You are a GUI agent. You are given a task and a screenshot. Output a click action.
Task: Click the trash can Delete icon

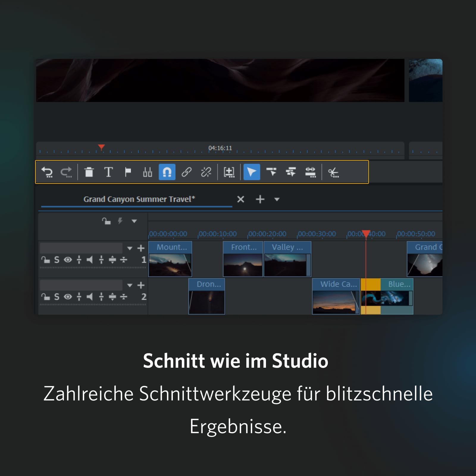click(x=89, y=172)
